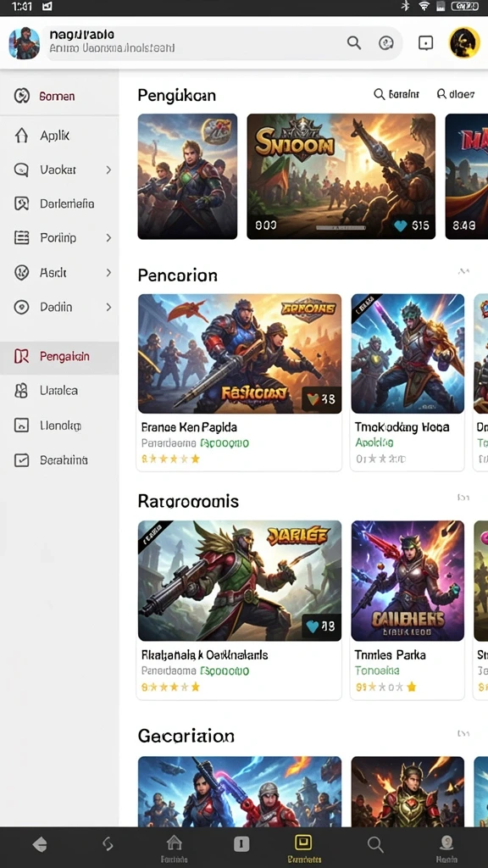The height and width of the screenshot is (868, 488).
Task: Click the Llenolqp sidebar icon
Action: 21,426
